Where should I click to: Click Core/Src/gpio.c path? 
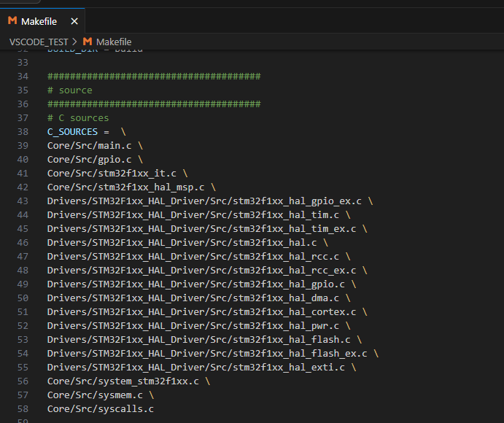[x=90, y=160]
